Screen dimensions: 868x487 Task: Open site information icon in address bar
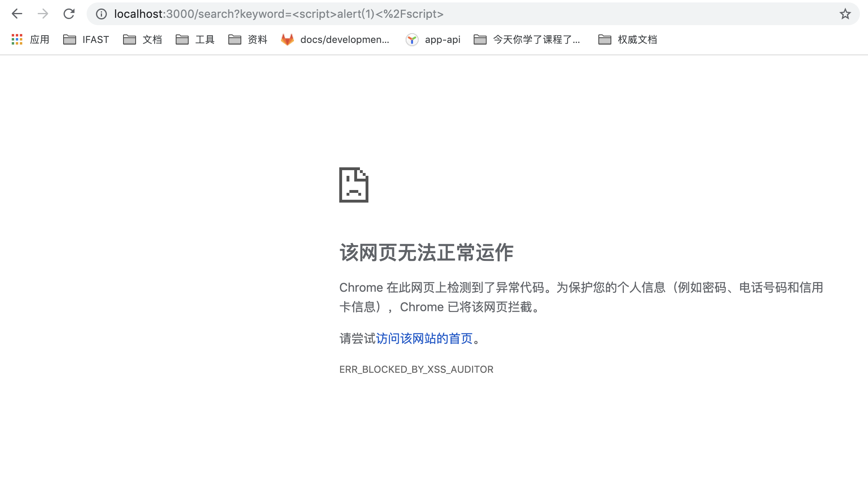tap(101, 14)
